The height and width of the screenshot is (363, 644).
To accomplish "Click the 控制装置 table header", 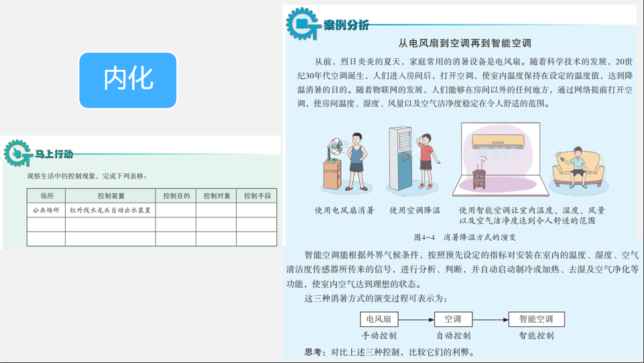I will pos(111,196).
